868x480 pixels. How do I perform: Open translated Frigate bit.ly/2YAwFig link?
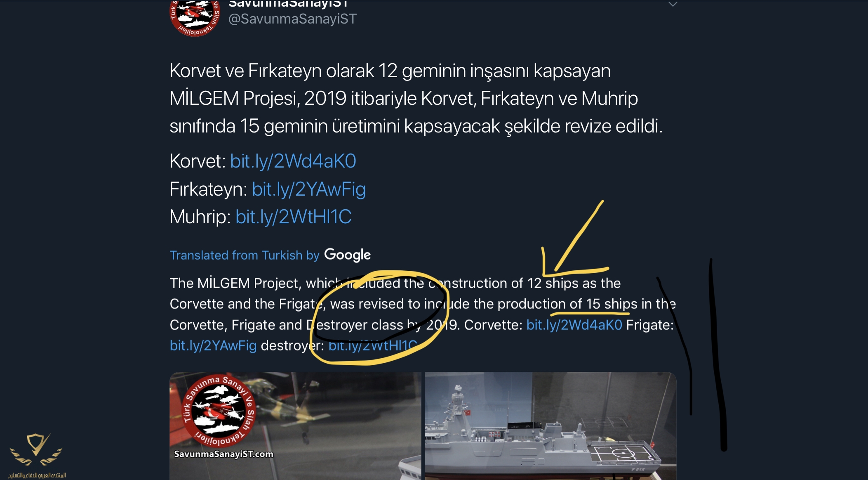pos(213,345)
